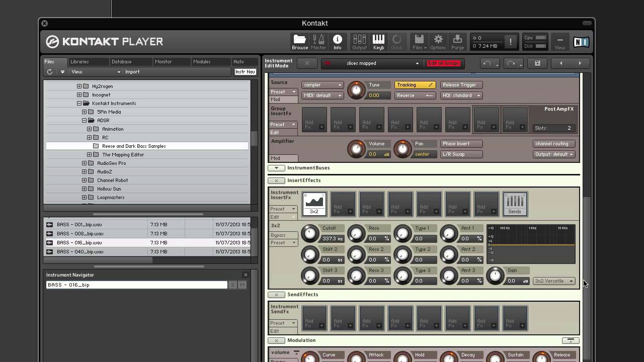
Task: Click the first Add Fx slot in Instrument SendFx
Action: (314, 318)
